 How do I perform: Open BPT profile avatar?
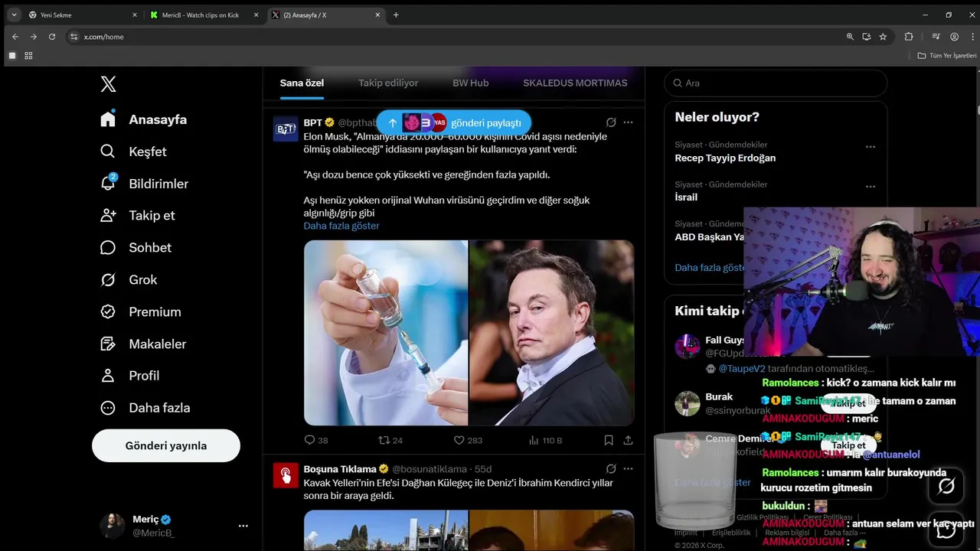(x=286, y=129)
